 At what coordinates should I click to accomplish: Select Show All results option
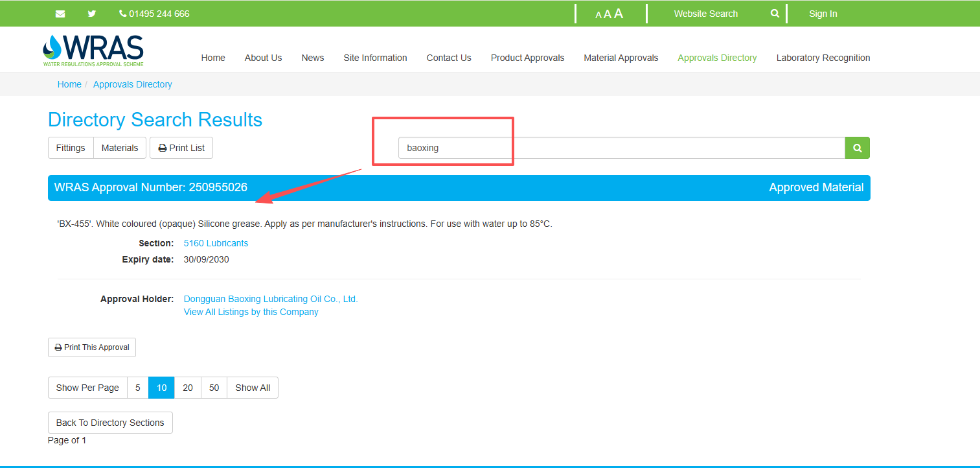pyautogui.click(x=253, y=388)
